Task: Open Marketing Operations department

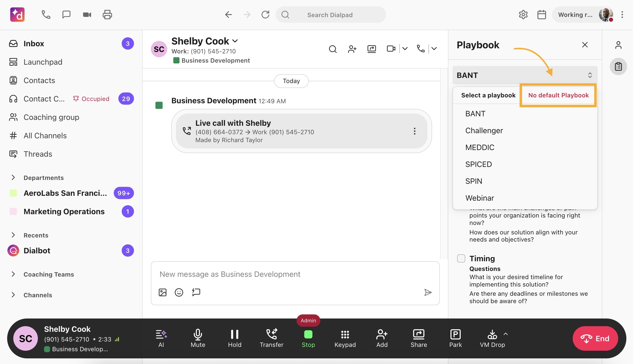Action: tap(71, 211)
